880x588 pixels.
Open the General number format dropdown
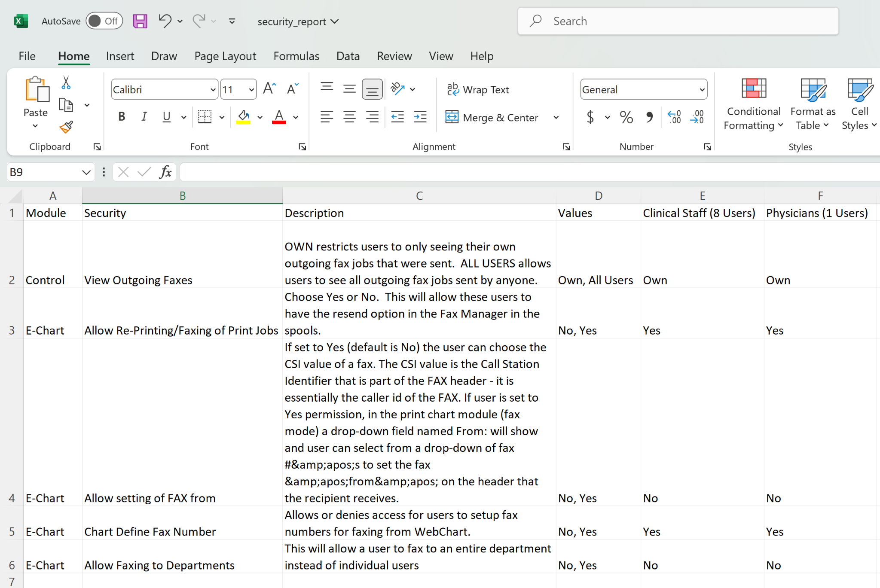pyautogui.click(x=702, y=90)
